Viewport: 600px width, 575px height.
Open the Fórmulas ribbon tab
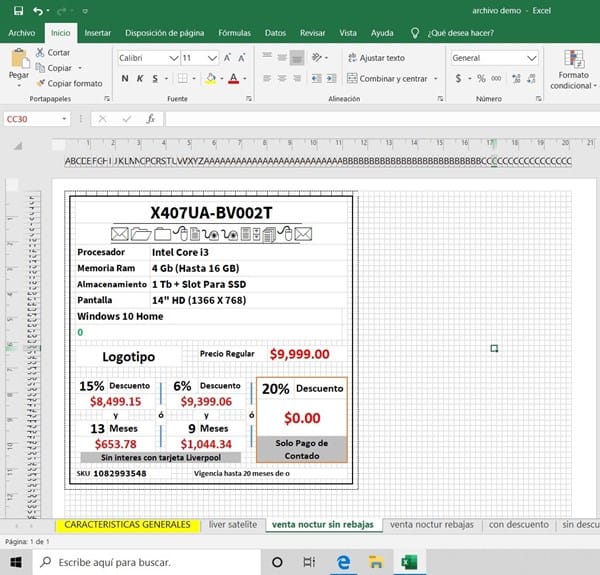tap(234, 33)
